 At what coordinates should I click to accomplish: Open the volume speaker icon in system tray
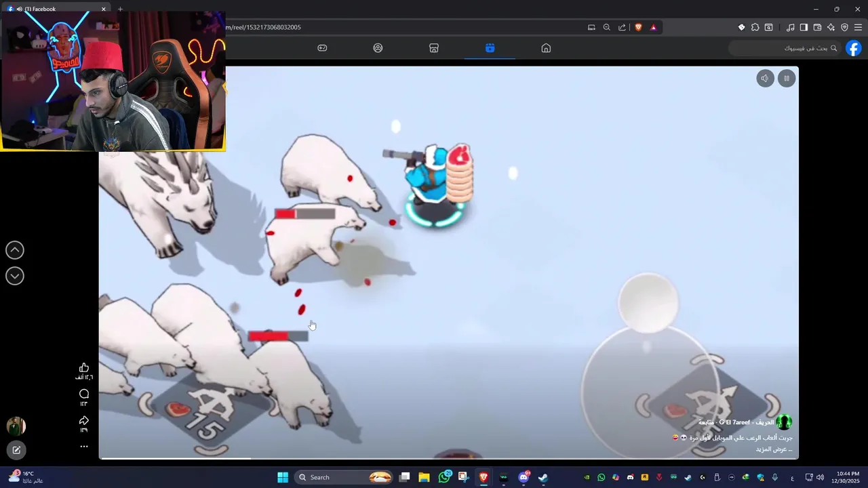point(820,477)
